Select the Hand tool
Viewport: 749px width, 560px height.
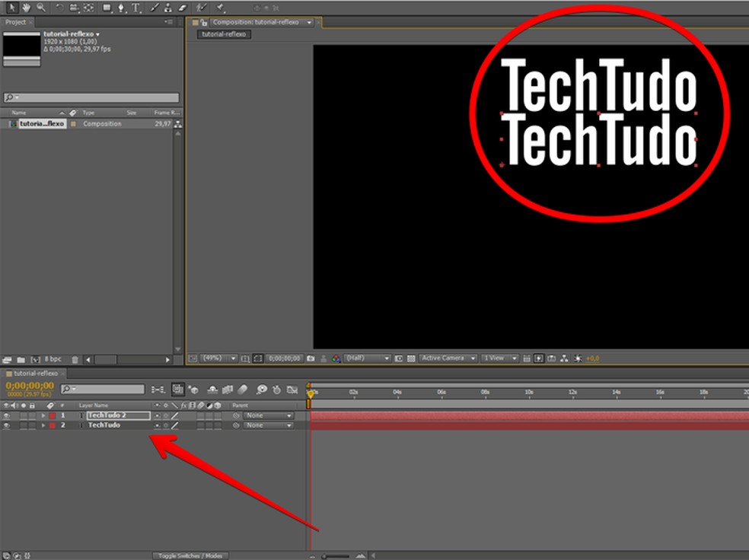pos(27,8)
